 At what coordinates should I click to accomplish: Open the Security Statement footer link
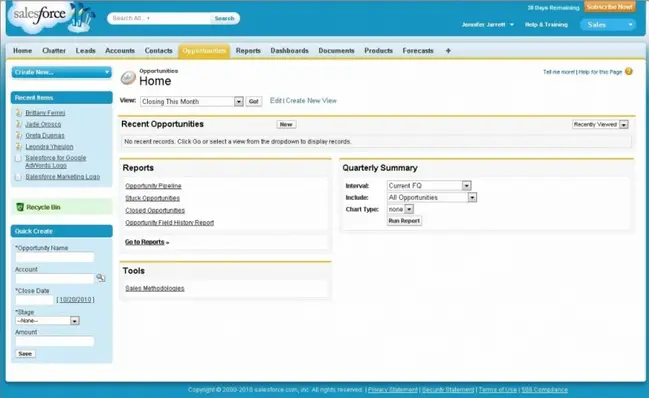tap(448, 390)
